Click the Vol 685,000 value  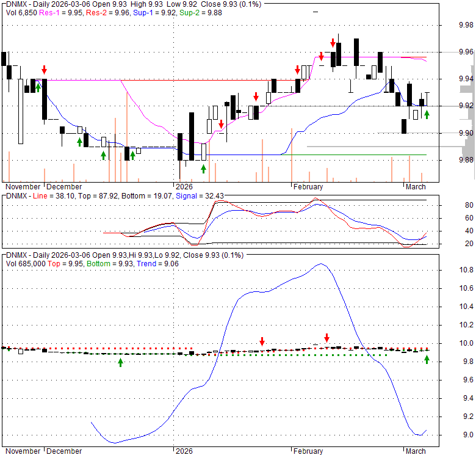(26, 264)
